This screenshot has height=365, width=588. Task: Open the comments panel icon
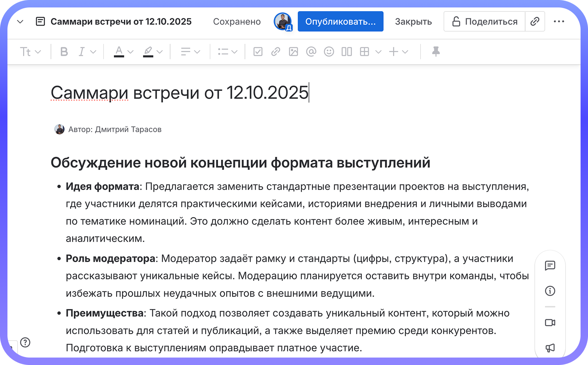(x=550, y=266)
